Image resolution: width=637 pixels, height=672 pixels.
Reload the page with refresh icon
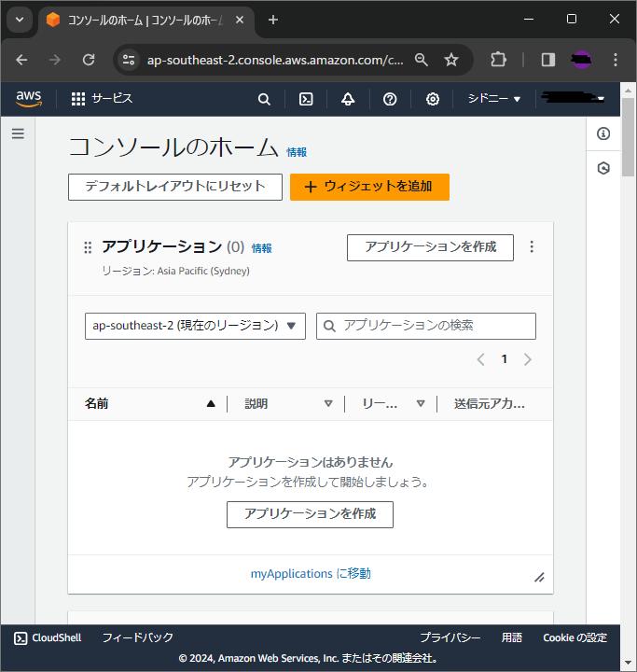(89, 60)
